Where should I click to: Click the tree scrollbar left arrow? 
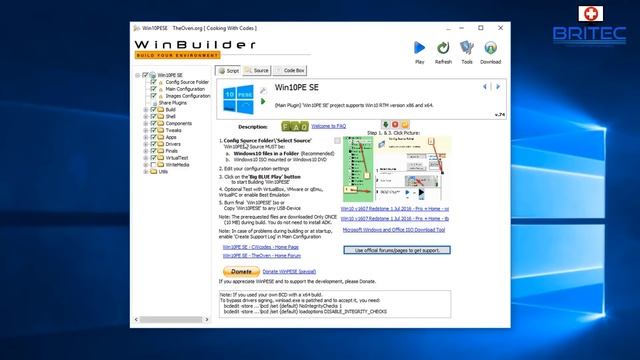click(x=136, y=320)
